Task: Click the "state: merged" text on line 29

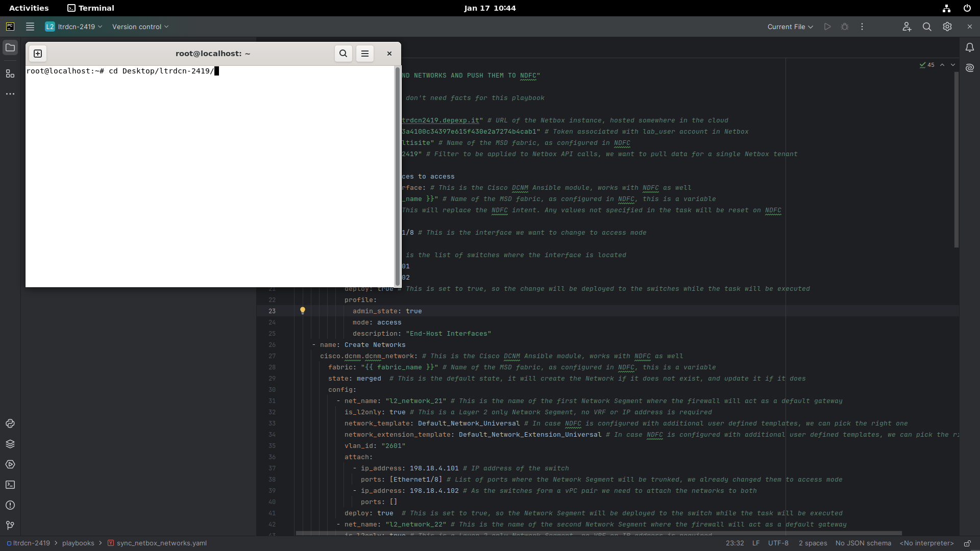Action: [x=354, y=379]
